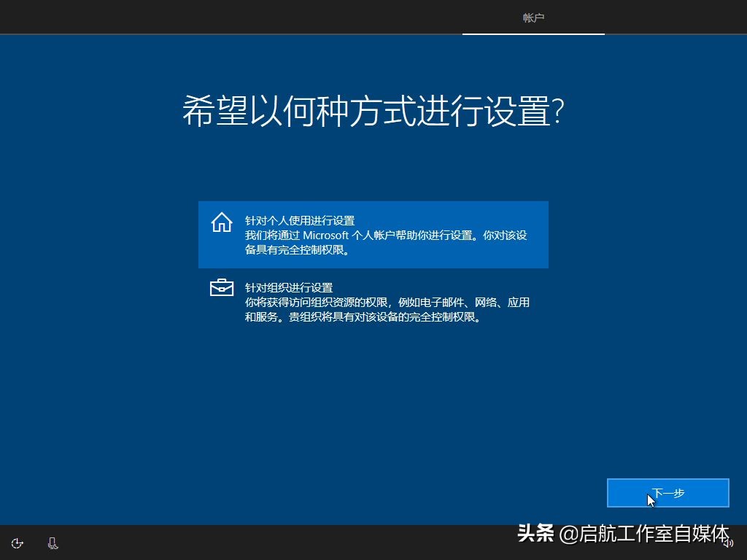Click the 希望以何种方式进行设置 heading
The image size is (747, 560).
tap(373, 109)
